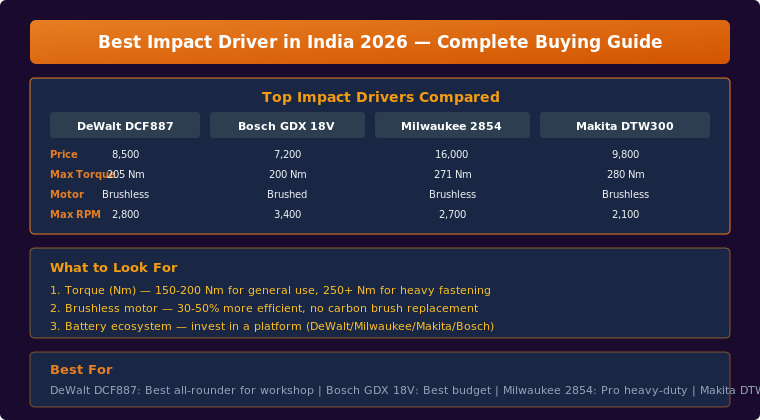
Task: Click the Motor row label
Action: 67,195
